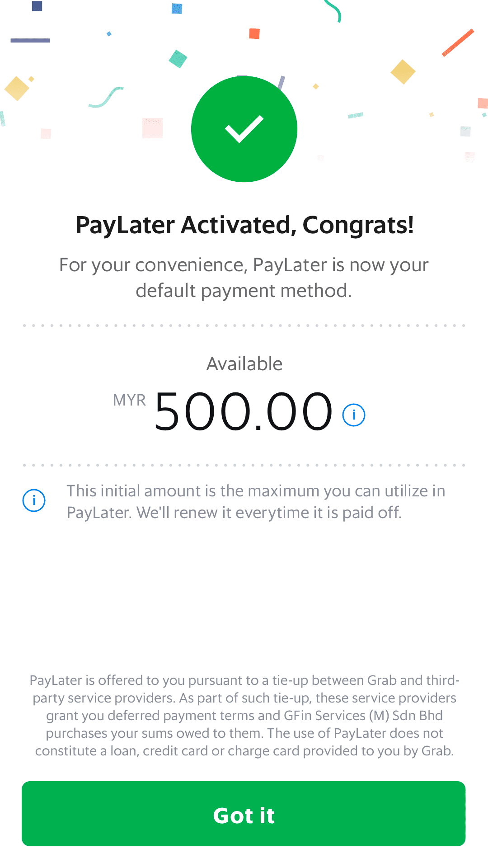Tap the upper dotted divider line

[244, 325]
